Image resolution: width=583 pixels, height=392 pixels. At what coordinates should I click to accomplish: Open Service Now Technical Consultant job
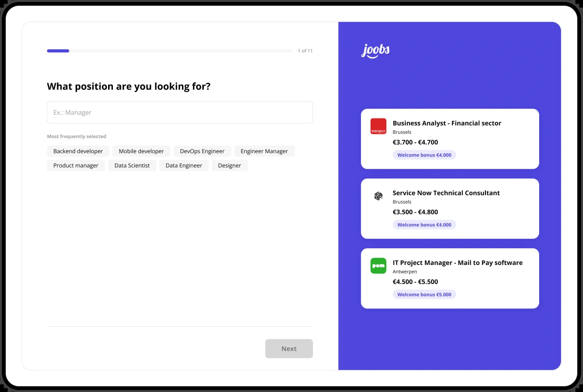(450, 208)
